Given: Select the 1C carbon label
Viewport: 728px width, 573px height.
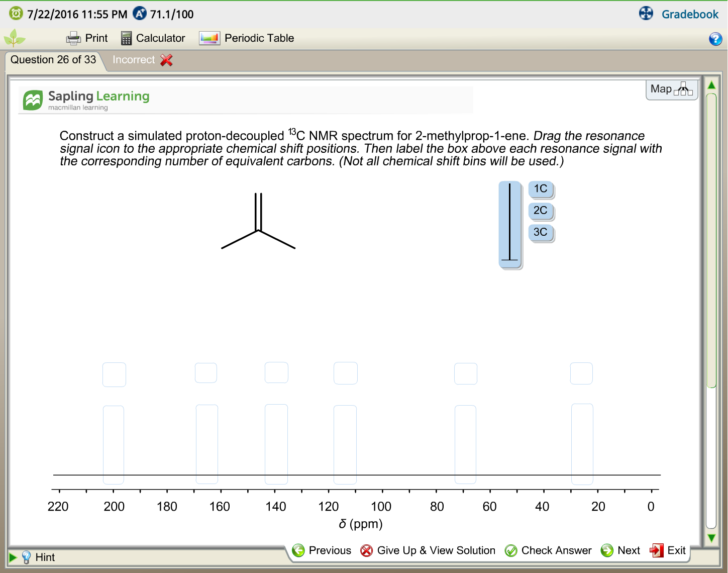Looking at the screenshot, I should pyautogui.click(x=541, y=189).
